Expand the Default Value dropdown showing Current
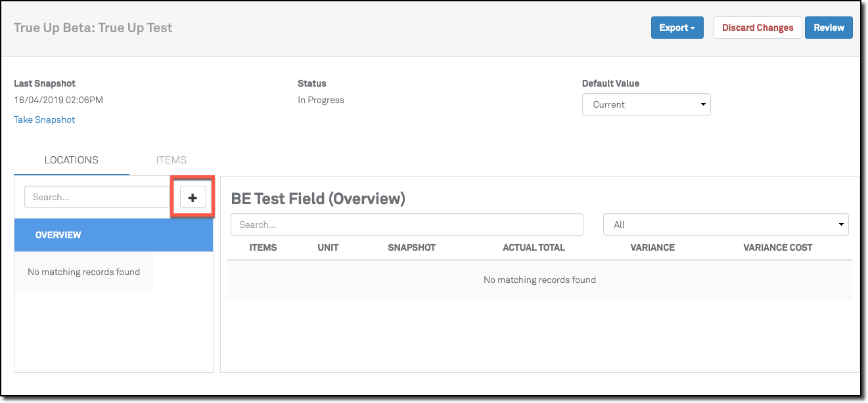 click(x=646, y=104)
